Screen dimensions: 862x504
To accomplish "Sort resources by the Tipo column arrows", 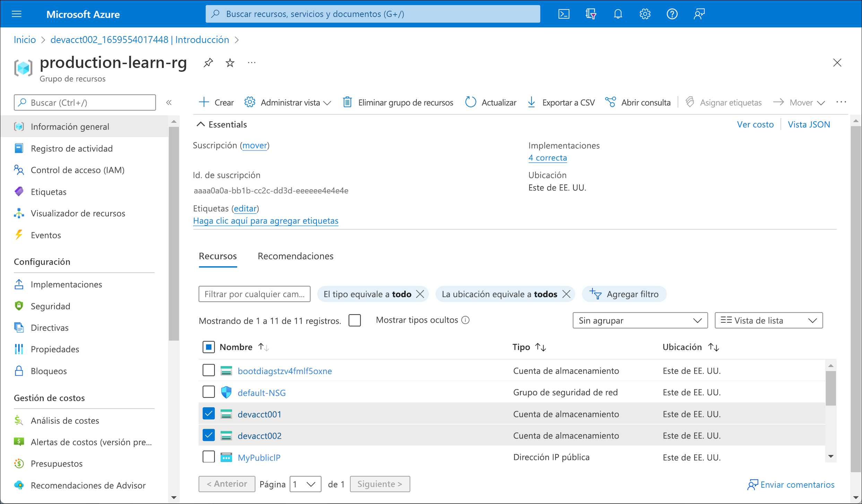I will pyautogui.click(x=541, y=347).
